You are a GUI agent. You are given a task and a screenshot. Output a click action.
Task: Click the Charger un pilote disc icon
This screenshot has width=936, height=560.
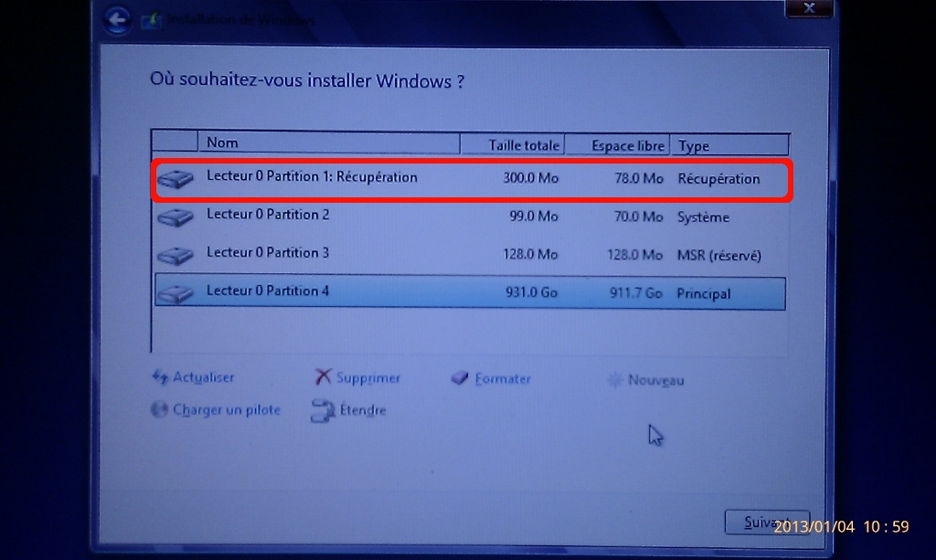(x=159, y=409)
